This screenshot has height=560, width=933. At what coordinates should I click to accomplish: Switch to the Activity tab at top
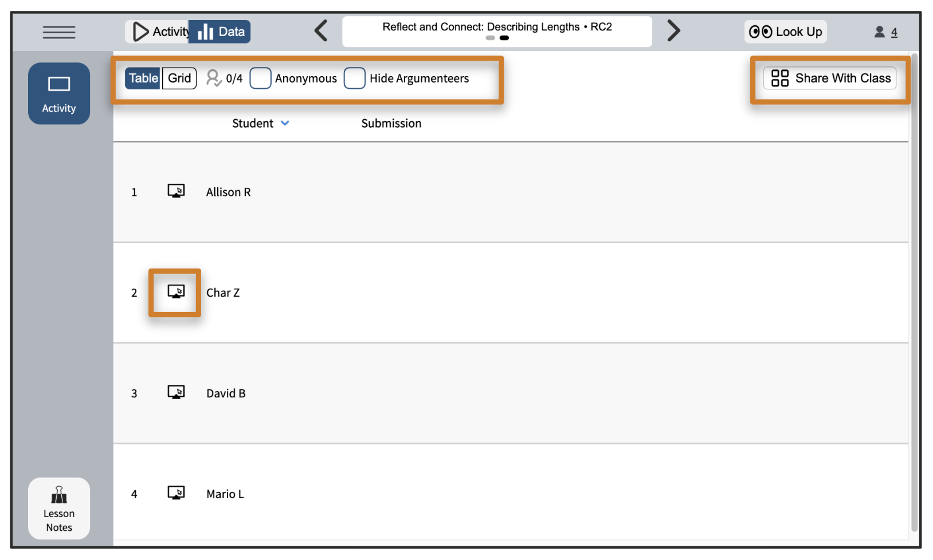158,31
